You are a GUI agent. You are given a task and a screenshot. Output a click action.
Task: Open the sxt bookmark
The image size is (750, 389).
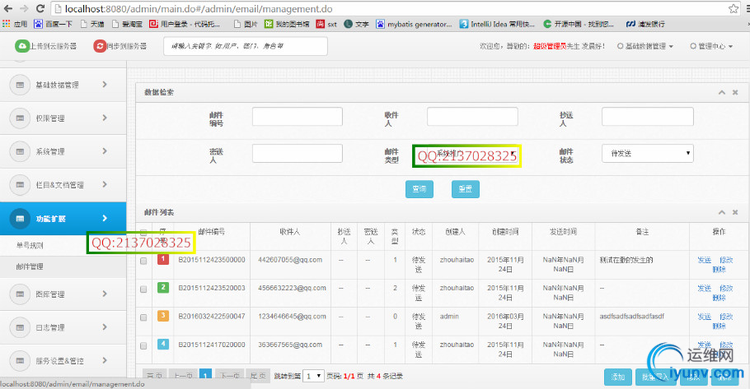tap(327, 24)
